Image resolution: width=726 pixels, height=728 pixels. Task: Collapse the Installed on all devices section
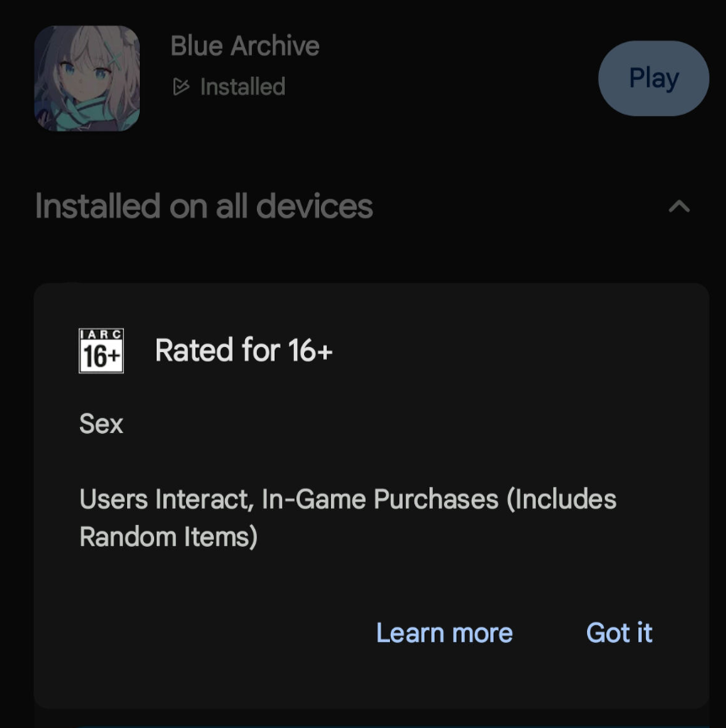coord(679,206)
